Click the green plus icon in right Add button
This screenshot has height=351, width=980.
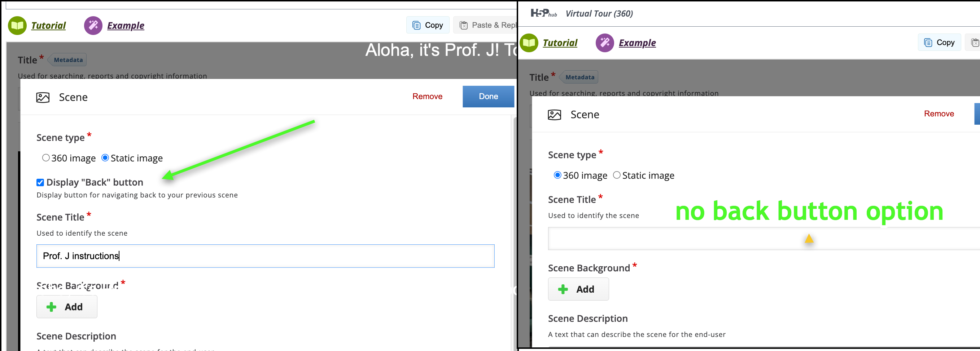point(563,289)
